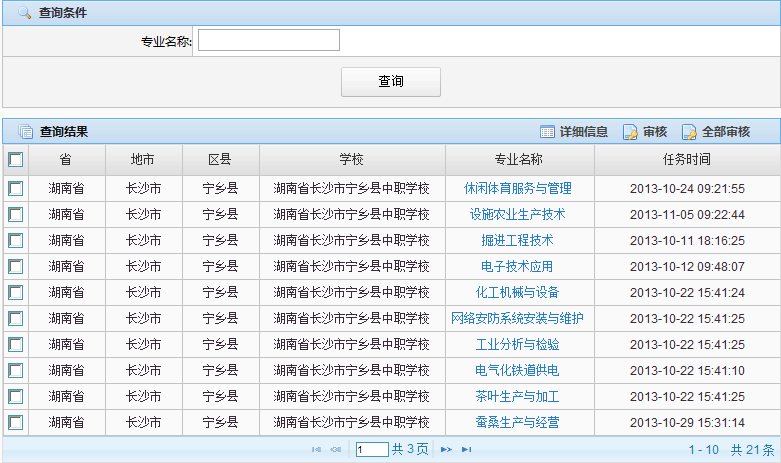Open the 茶叶生产与加工 link

tap(518, 396)
